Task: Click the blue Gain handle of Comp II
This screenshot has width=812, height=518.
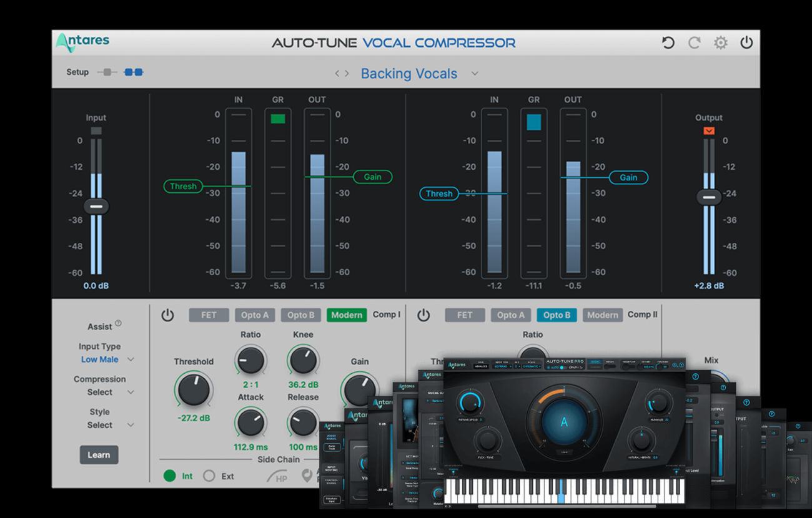Action: pyautogui.click(x=628, y=177)
